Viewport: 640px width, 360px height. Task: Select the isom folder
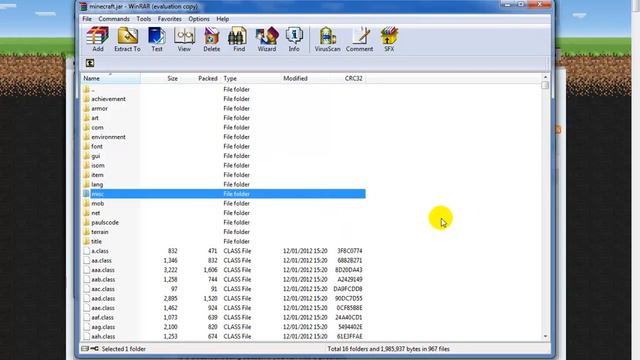(x=224, y=165)
